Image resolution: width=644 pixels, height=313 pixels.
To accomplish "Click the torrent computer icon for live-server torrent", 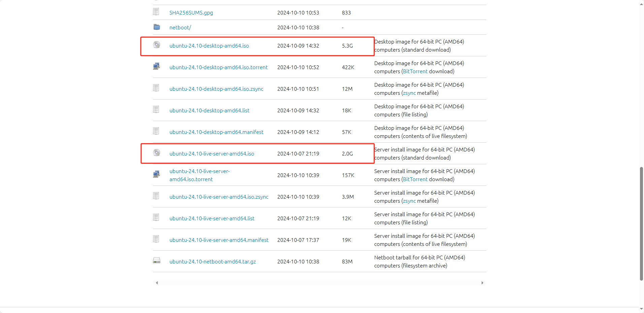I will click(x=156, y=174).
